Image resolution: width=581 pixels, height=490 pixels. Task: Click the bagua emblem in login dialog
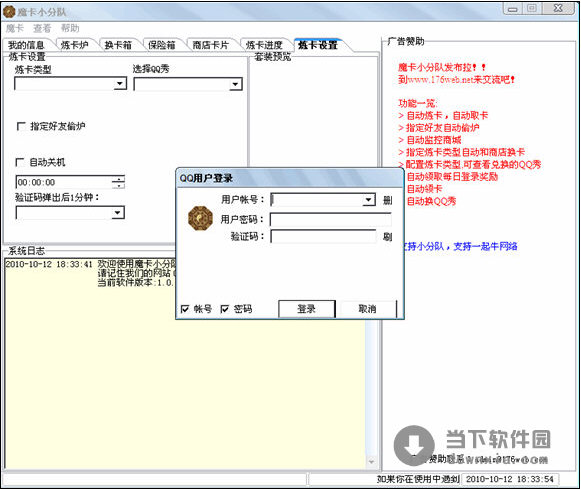(x=200, y=219)
